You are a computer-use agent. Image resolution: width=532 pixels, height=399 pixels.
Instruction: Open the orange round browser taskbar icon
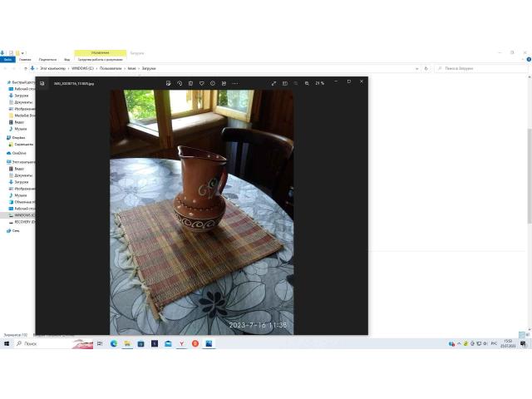coord(195,343)
